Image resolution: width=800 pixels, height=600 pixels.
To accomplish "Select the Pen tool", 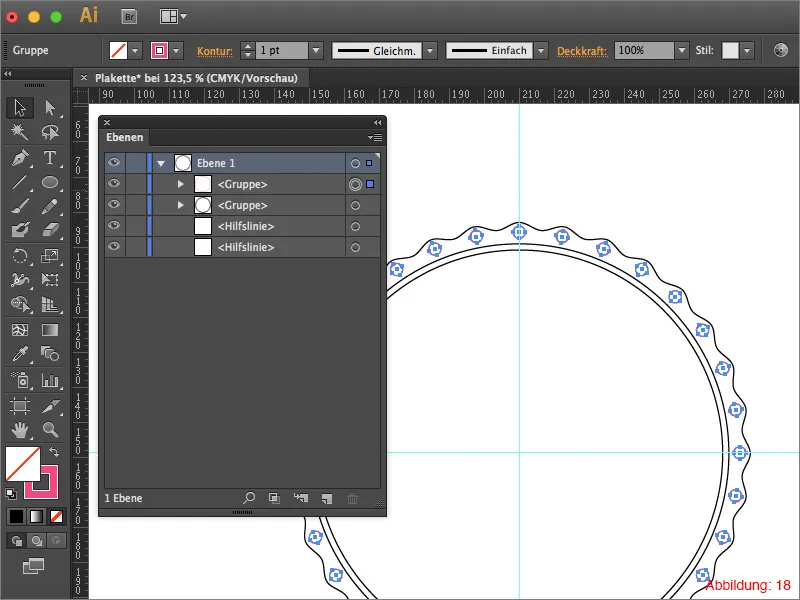I will coord(20,158).
